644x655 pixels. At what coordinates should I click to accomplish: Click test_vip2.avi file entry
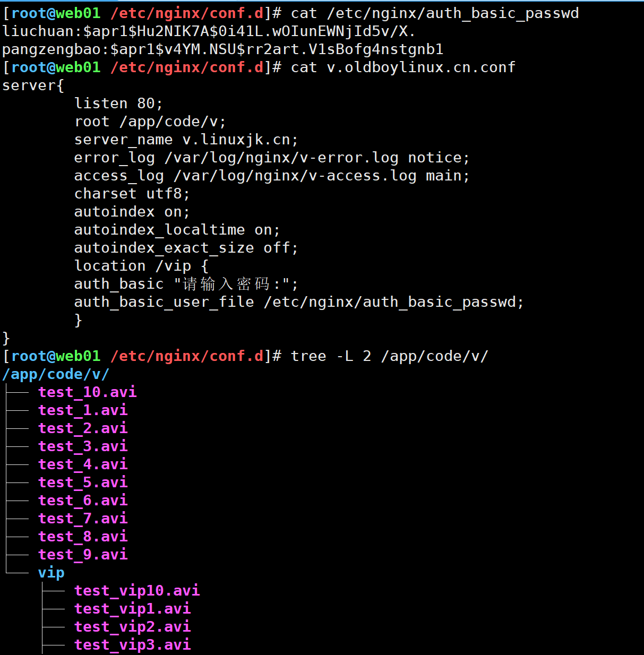pyautogui.click(x=133, y=627)
